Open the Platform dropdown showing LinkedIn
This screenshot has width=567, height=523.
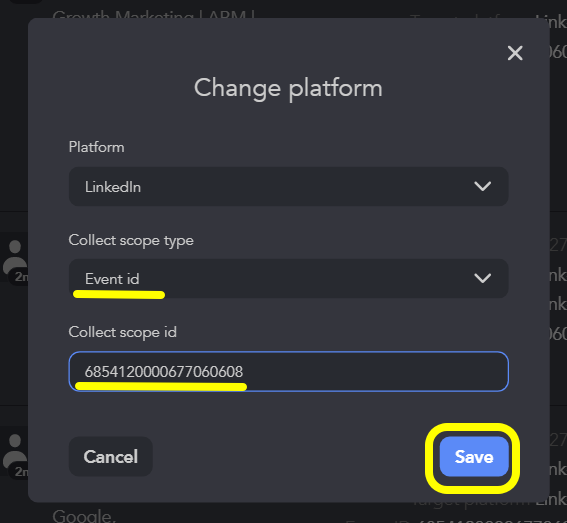tap(289, 187)
